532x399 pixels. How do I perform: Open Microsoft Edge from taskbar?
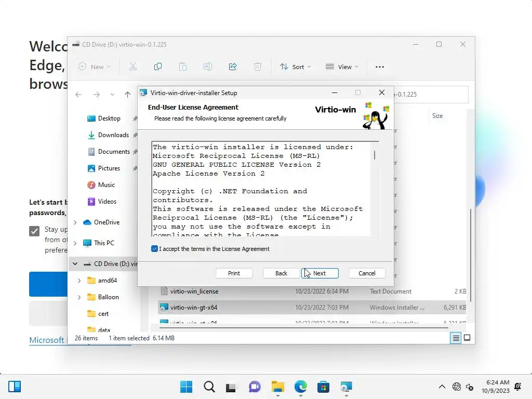(301, 387)
